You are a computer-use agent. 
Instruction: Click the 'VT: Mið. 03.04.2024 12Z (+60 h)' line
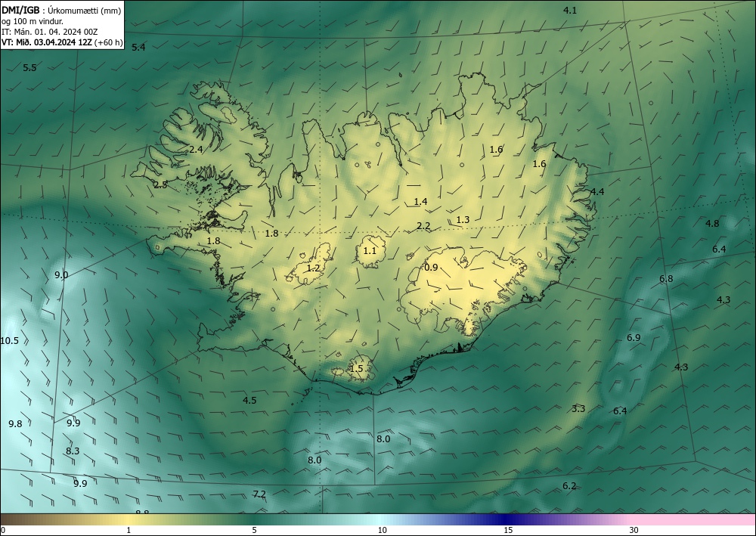[x=62, y=42]
